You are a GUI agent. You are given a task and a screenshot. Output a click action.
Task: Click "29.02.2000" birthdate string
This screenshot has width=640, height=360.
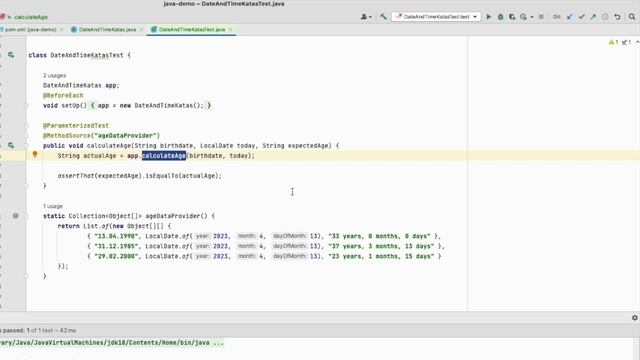tap(116, 256)
